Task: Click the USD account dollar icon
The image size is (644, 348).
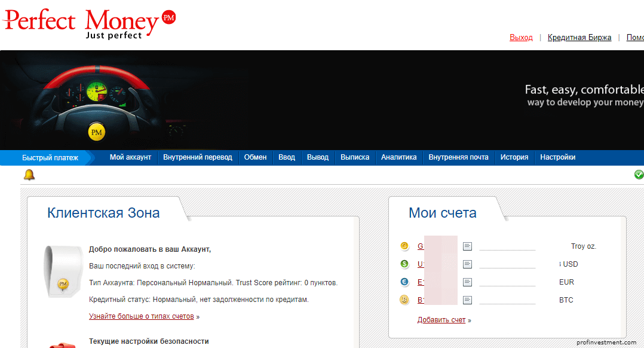Action: tap(404, 264)
